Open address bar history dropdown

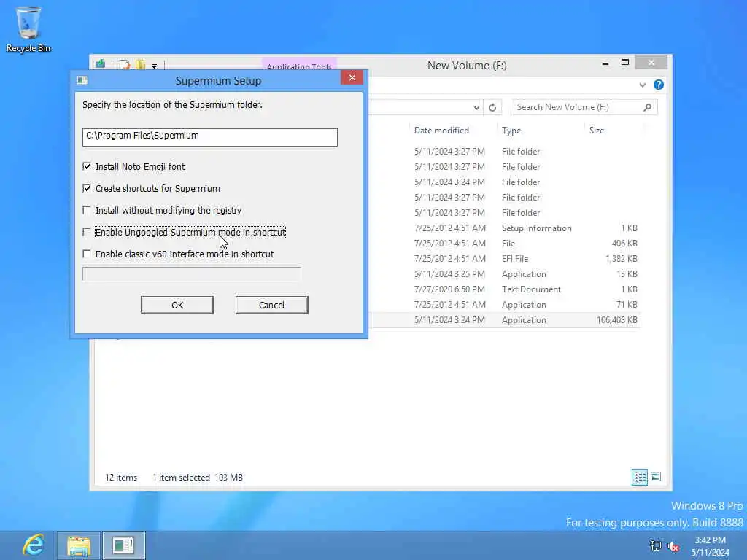pyautogui.click(x=476, y=108)
